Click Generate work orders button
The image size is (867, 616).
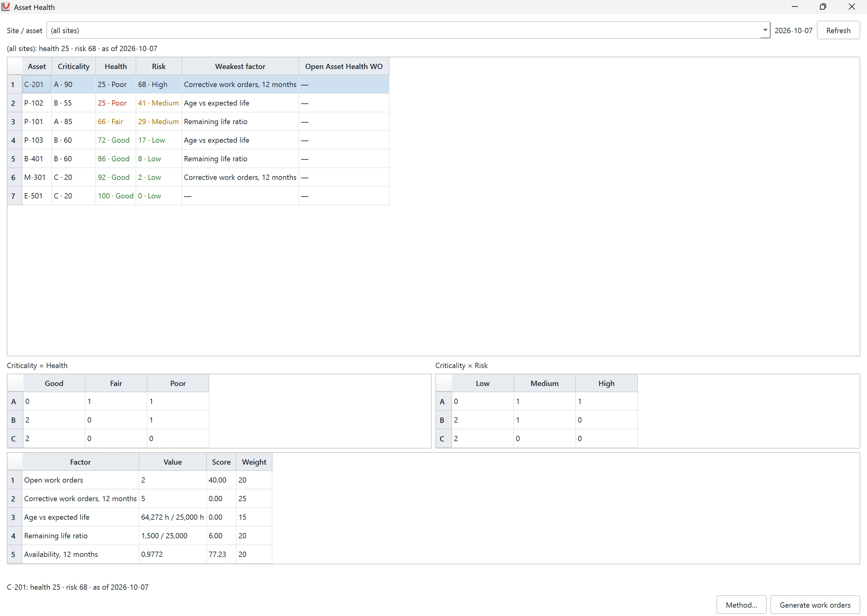click(815, 605)
